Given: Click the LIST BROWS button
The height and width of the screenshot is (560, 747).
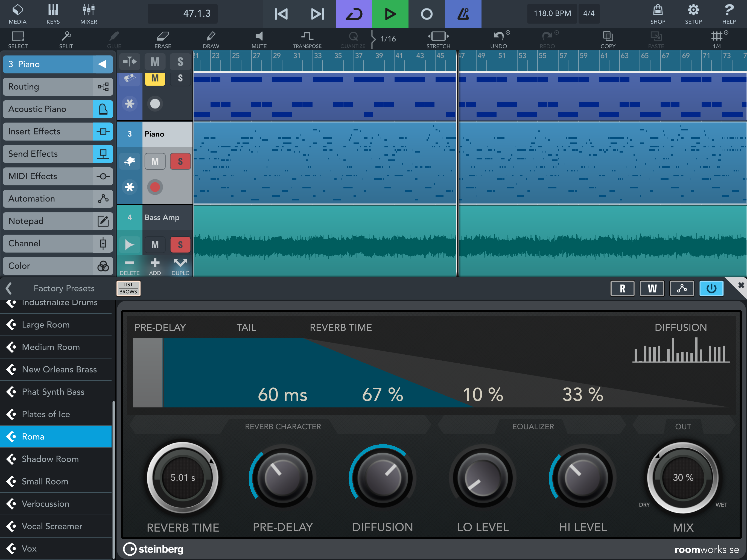Looking at the screenshot, I should click(x=128, y=288).
